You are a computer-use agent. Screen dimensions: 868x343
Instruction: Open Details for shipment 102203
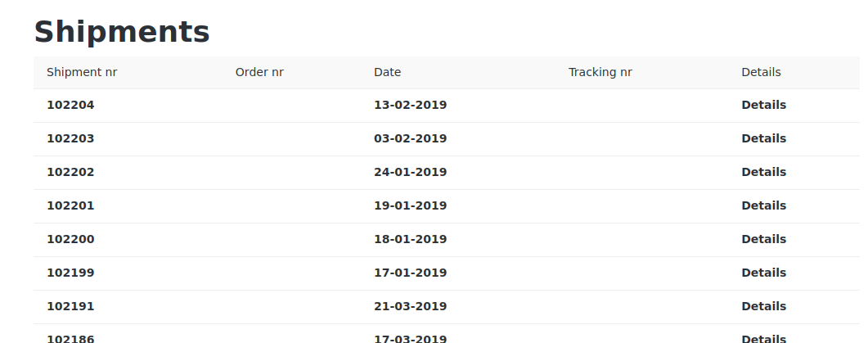(x=763, y=138)
